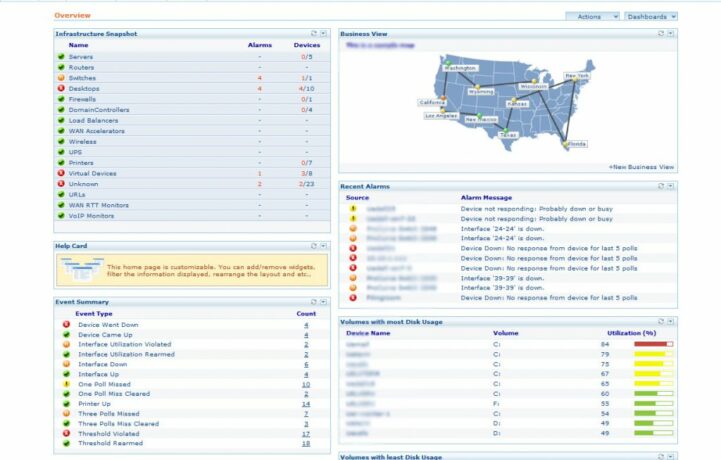Refresh the Help Card widget
The height and width of the screenshot is (460, 721).
point(314,246)
